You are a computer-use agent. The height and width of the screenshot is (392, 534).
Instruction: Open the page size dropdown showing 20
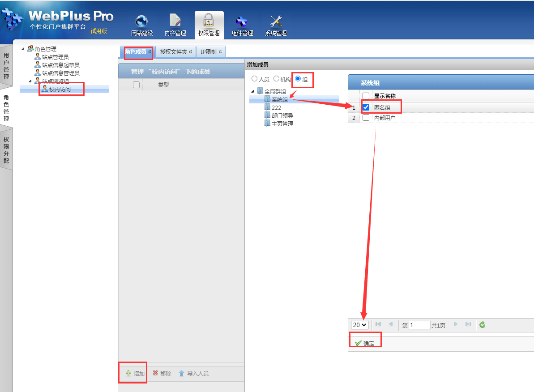359,325
